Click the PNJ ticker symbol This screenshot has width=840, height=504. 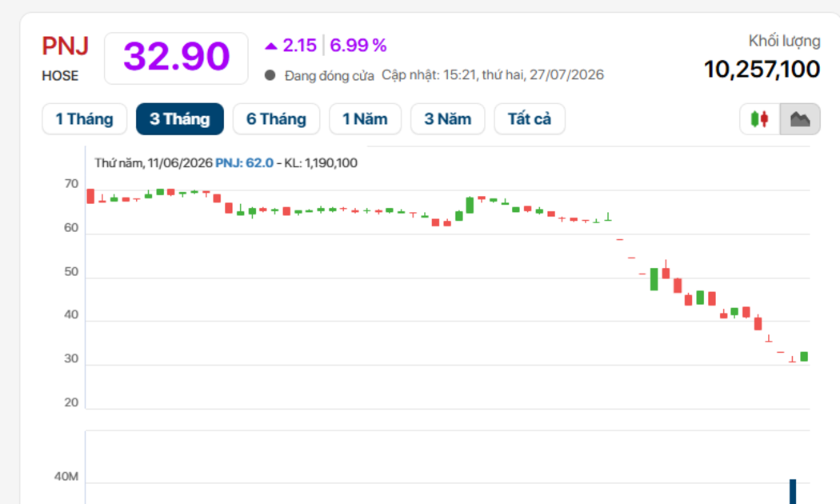[x=66, y=46]
